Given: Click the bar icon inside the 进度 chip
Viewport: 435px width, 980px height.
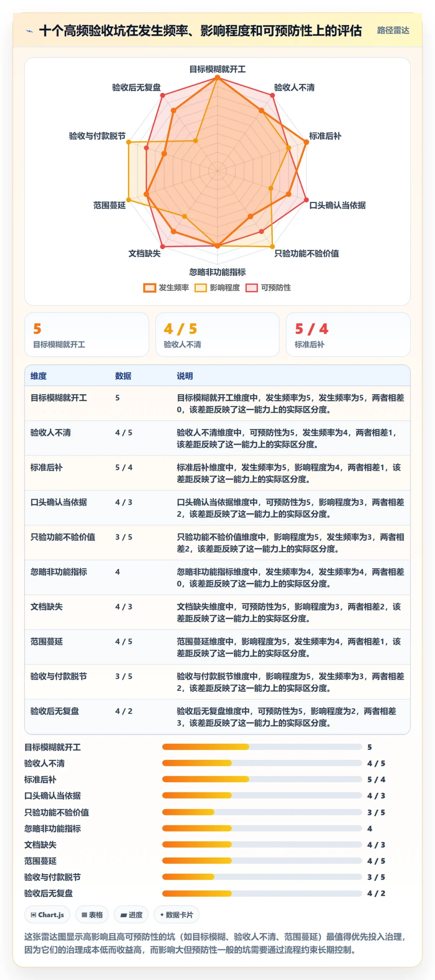Looking at the screenshot, I should [123, 915].
